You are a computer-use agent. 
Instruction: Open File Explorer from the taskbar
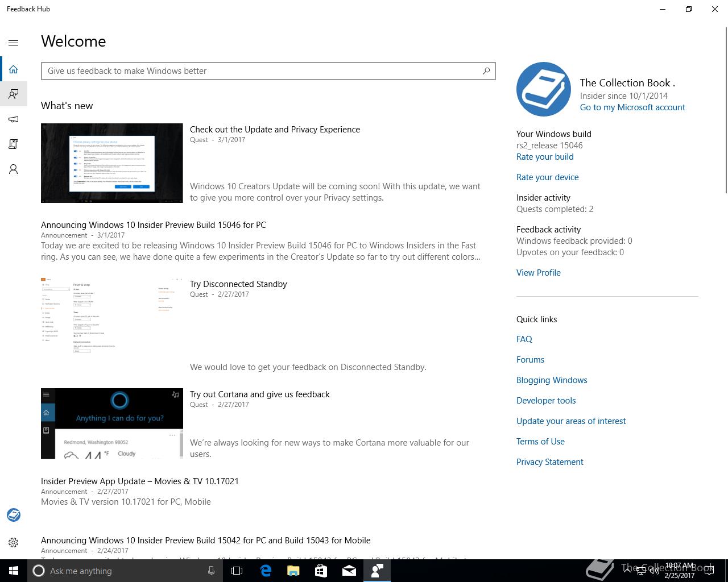(293, 571)
